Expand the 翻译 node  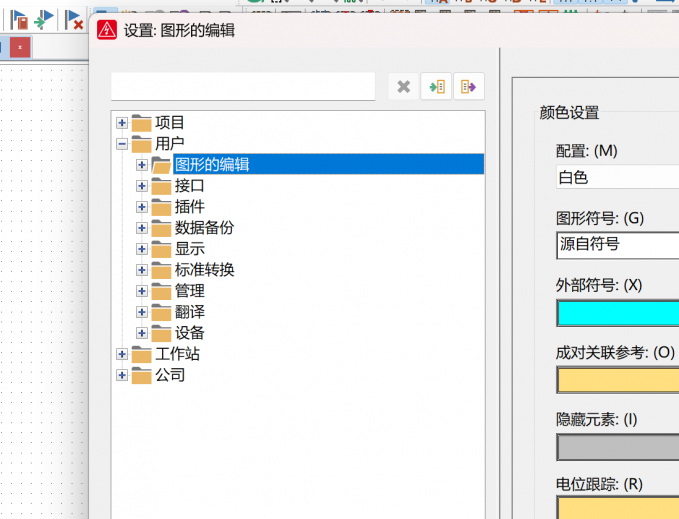(x=142, y=312)
